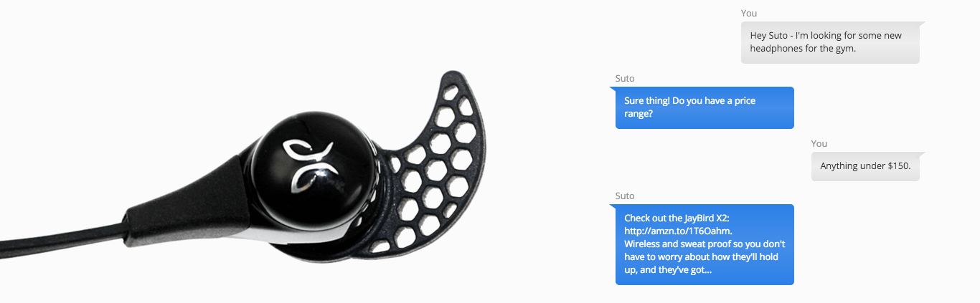Open the amzn.to/1T6Oahm link
The width and height of the screenshot is (980, 303).
677,231
